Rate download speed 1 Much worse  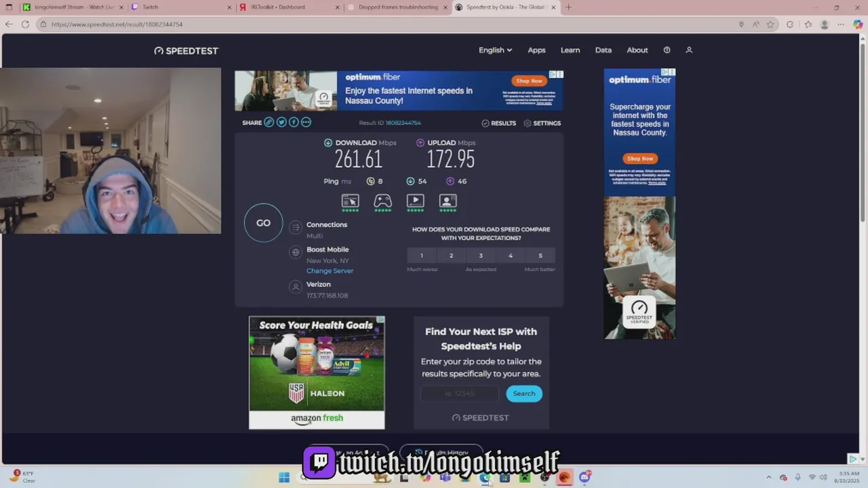pyautogui.click(x=421, y=256)
